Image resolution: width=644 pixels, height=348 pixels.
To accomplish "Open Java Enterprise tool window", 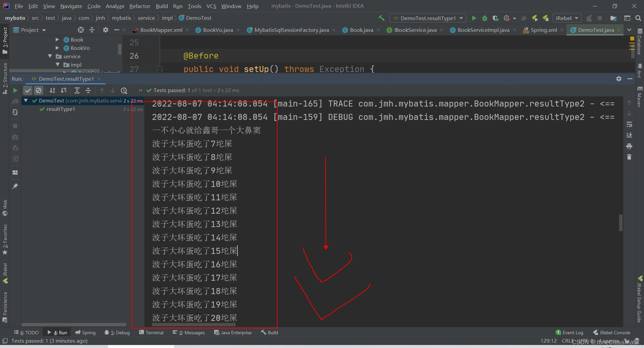I will (x=233, y=333).
